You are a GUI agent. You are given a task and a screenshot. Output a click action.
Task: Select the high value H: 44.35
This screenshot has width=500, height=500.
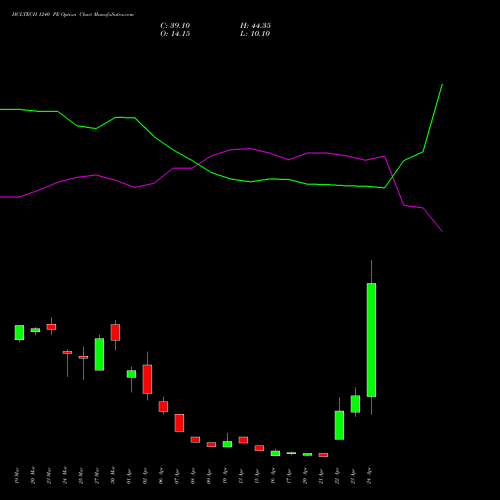click(255, 26)
